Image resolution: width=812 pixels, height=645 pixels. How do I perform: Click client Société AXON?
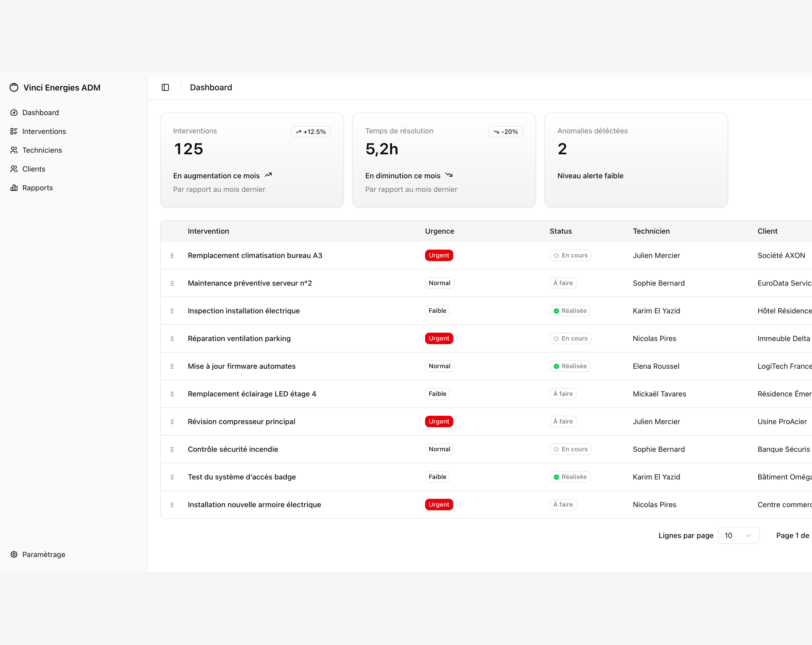[x=781, y=256]
